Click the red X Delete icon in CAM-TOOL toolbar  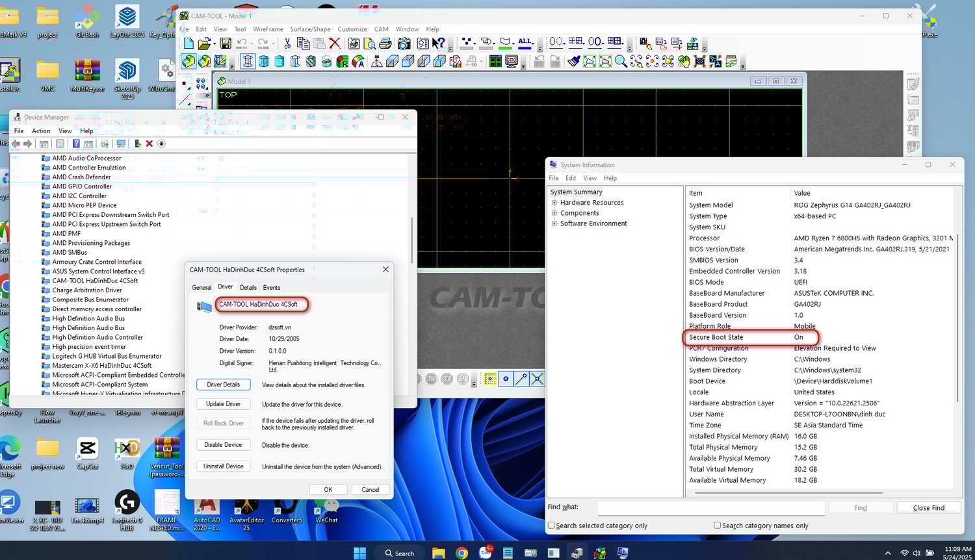(x=335, y=44)
